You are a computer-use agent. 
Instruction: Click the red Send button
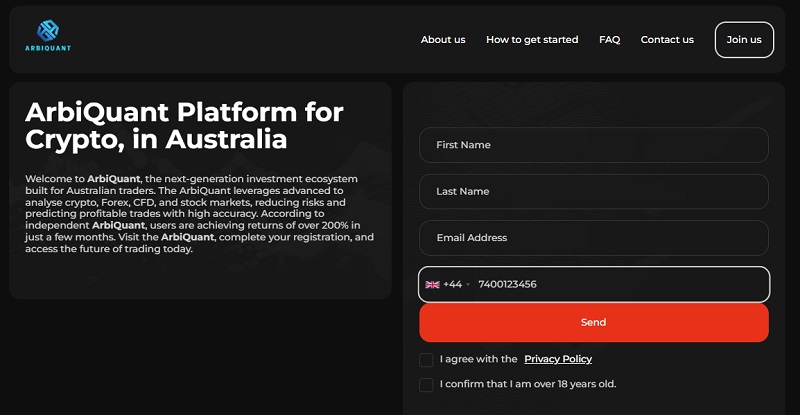593,322
